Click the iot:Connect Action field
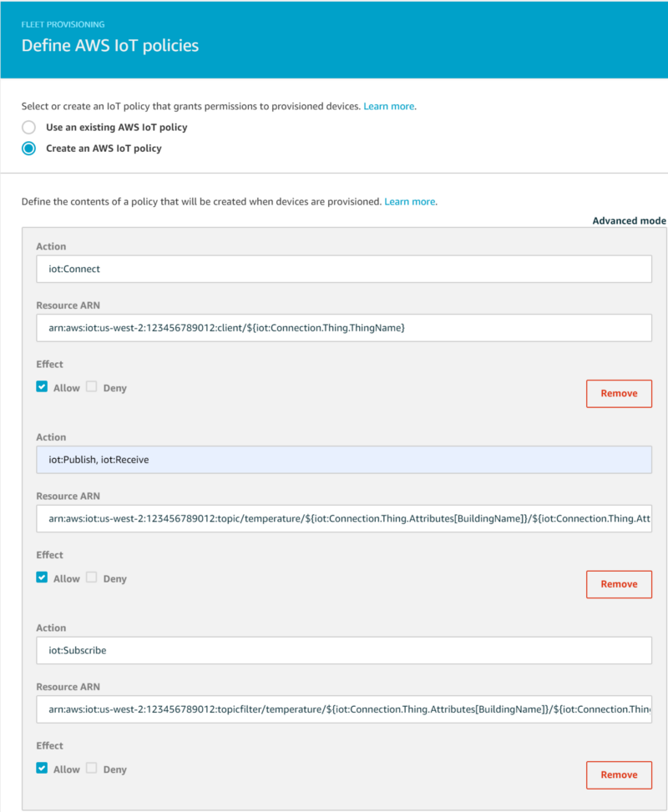Viewport: 668px width, 812px height. pos(343,269)
